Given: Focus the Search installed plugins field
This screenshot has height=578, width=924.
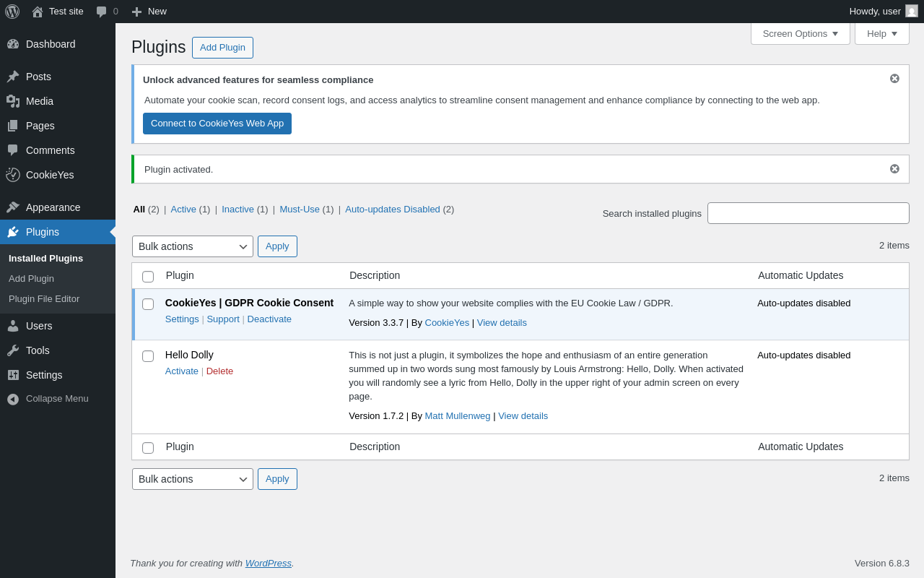Looking at the screenshot, I should point(808,213).
